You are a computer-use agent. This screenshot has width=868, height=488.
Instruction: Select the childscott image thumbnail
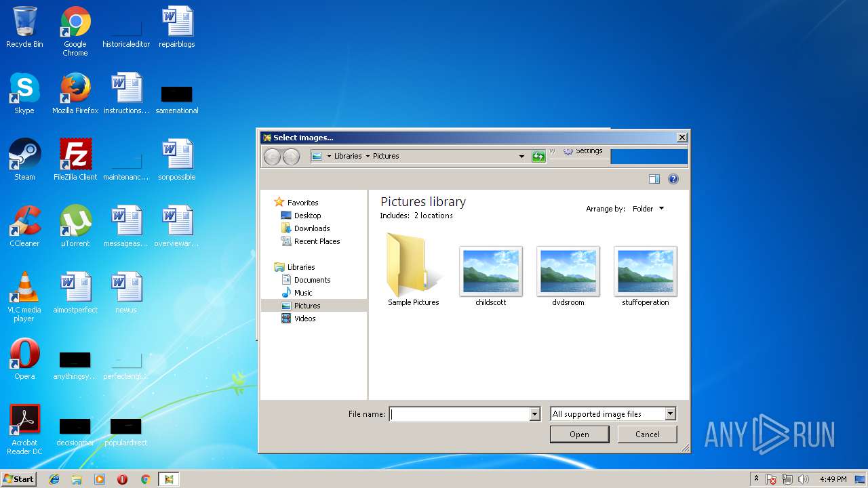click(x=491, y=276)
